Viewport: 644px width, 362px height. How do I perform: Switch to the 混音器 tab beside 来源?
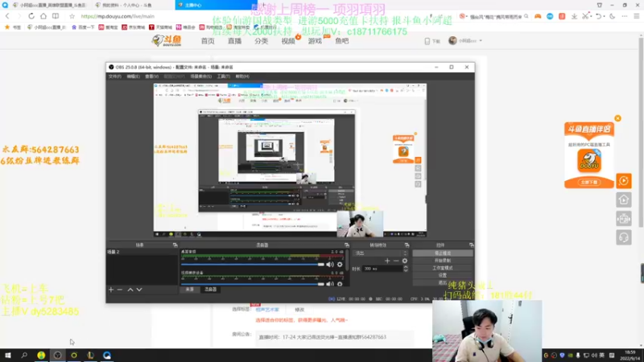[x=211, y=290]
